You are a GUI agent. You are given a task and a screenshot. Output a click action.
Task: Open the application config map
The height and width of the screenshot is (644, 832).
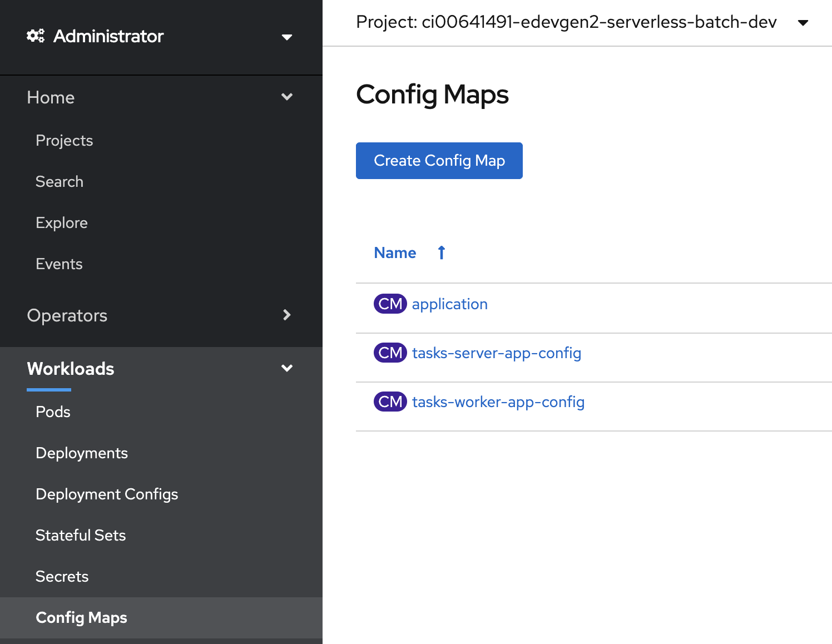coord(450,304)
